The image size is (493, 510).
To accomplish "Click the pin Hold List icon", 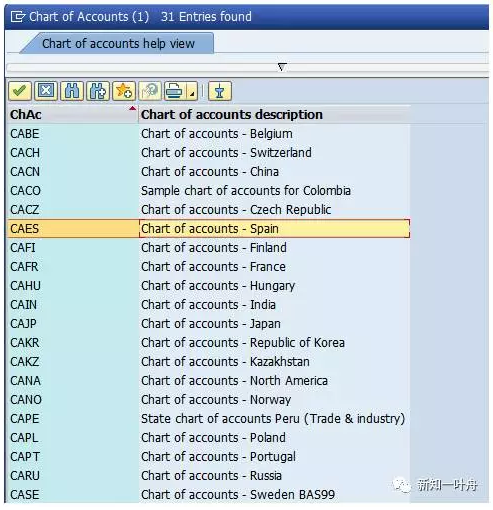I will pyautogui.click(x=220, y=91).
